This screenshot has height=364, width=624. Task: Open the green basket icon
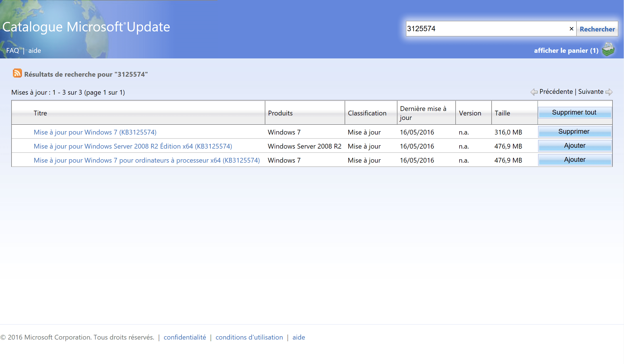609,49
